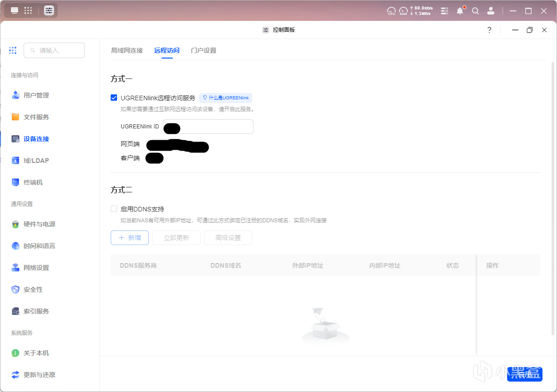This screenshot has height=392, width=557.
Task: Click the 立即更新 button
Action: 176,238
